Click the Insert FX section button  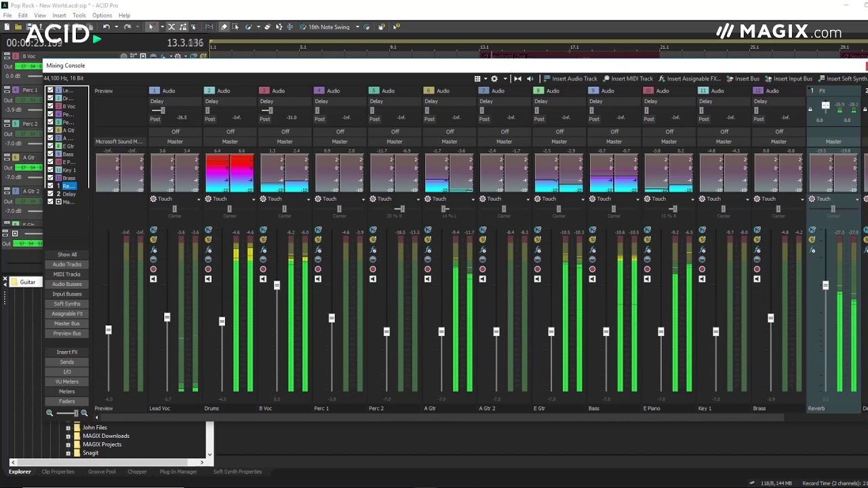coord(67,352)
